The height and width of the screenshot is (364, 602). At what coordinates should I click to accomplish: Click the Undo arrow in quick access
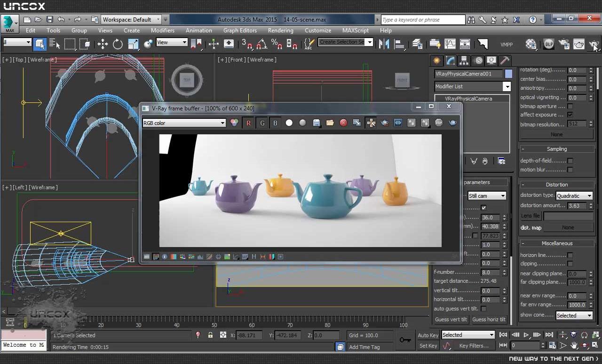[x=61, y=19]
